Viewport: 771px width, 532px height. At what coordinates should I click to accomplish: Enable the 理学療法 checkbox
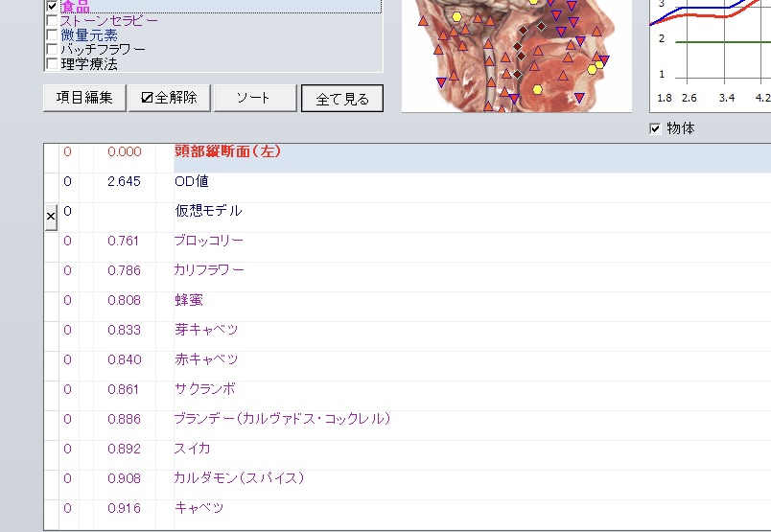coord(53,64)
